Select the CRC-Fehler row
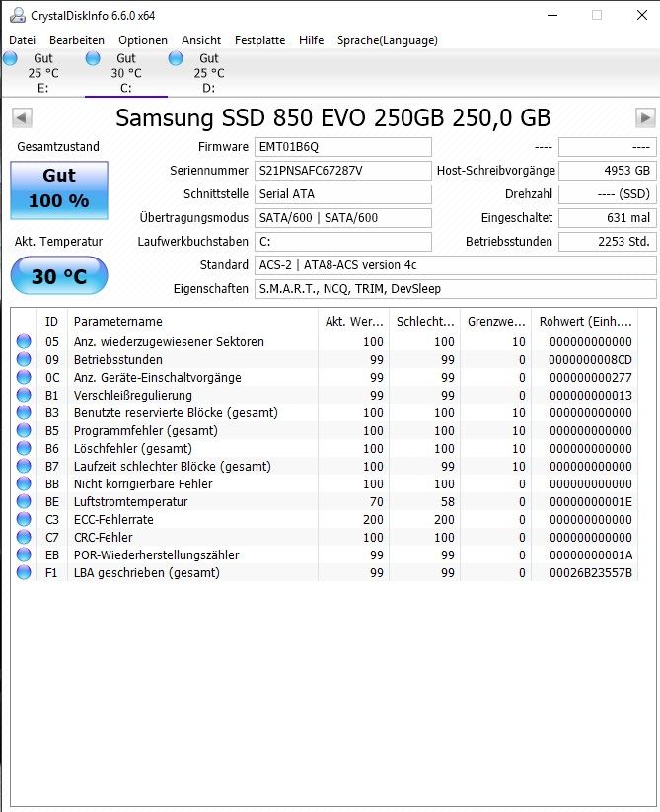Screen dimensions: 660x812 click(x=325, y=537)
